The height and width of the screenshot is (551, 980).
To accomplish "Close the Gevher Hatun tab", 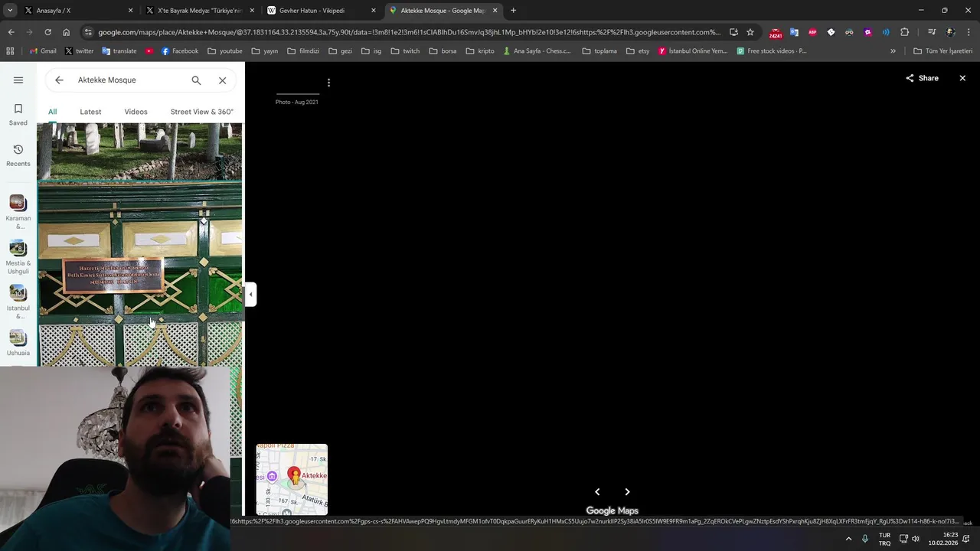I will point(374,11).
